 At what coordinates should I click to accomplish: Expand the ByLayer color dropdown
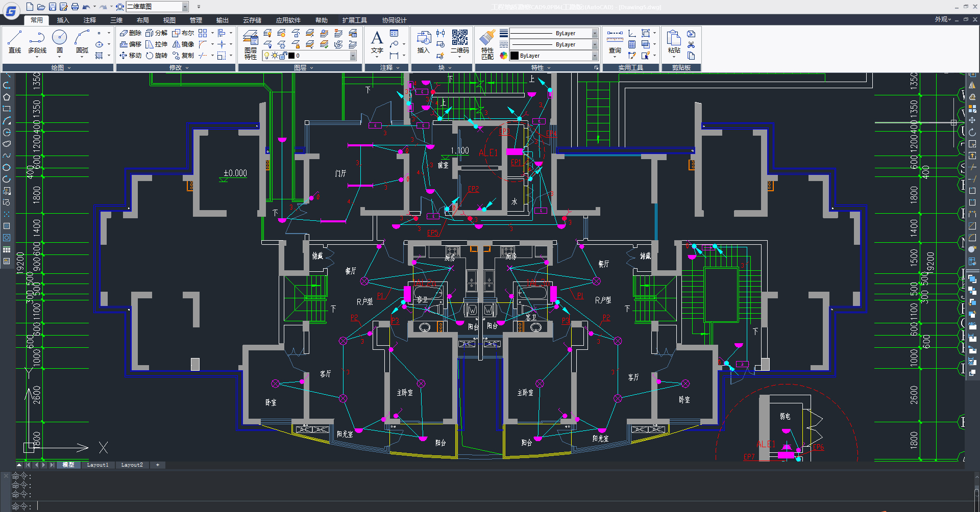[x=595, y=56]
